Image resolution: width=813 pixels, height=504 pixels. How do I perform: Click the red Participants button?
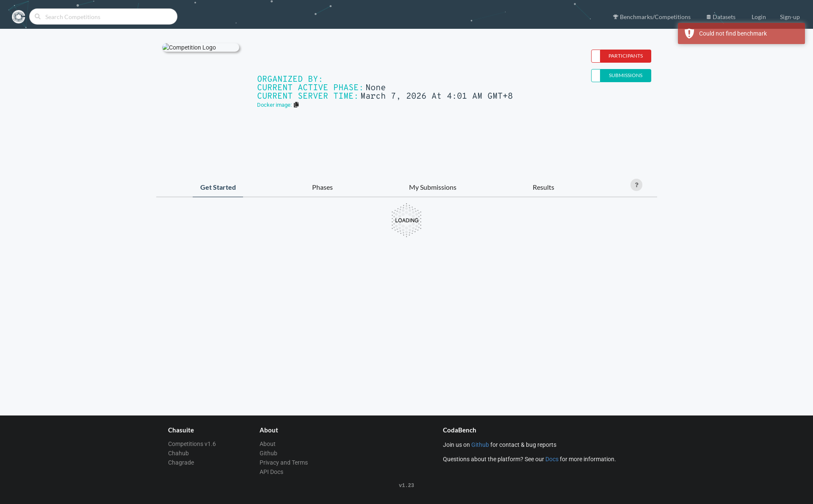click(621, 56)
